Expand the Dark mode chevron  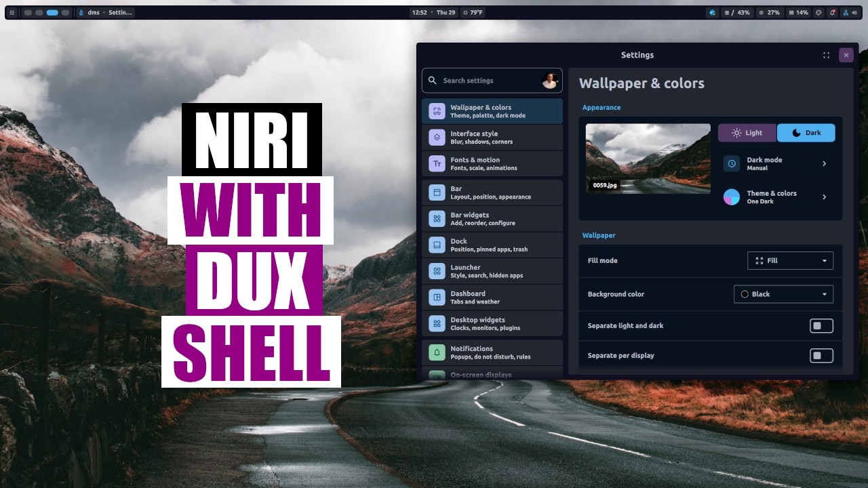click(825, 163)
